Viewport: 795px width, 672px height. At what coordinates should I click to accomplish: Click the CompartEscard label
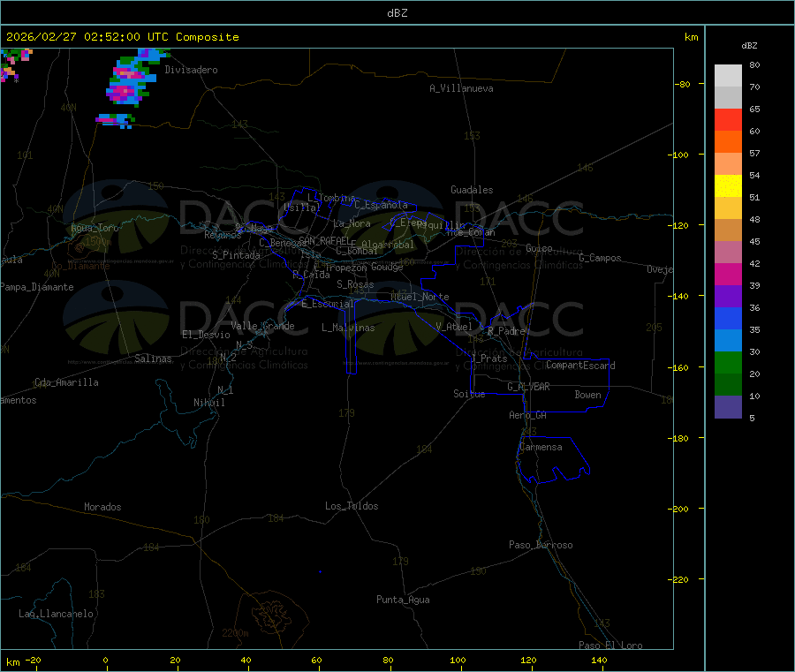[580, 366]
